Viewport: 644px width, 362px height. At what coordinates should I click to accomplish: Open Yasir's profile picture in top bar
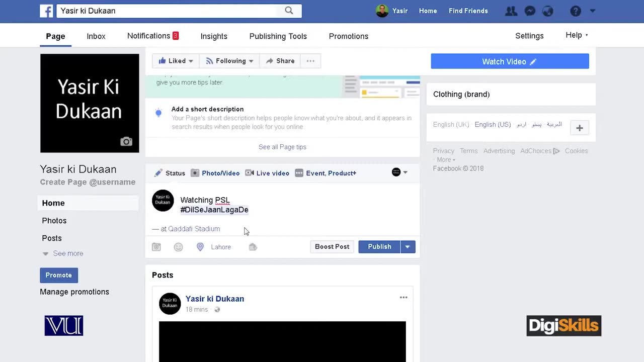tap(382, 11)
